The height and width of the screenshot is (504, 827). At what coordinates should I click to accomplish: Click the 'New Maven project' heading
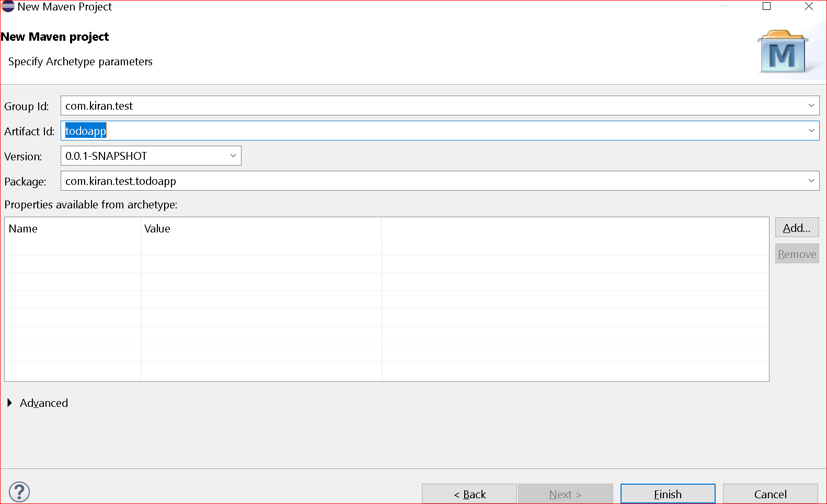pos(55,37)
